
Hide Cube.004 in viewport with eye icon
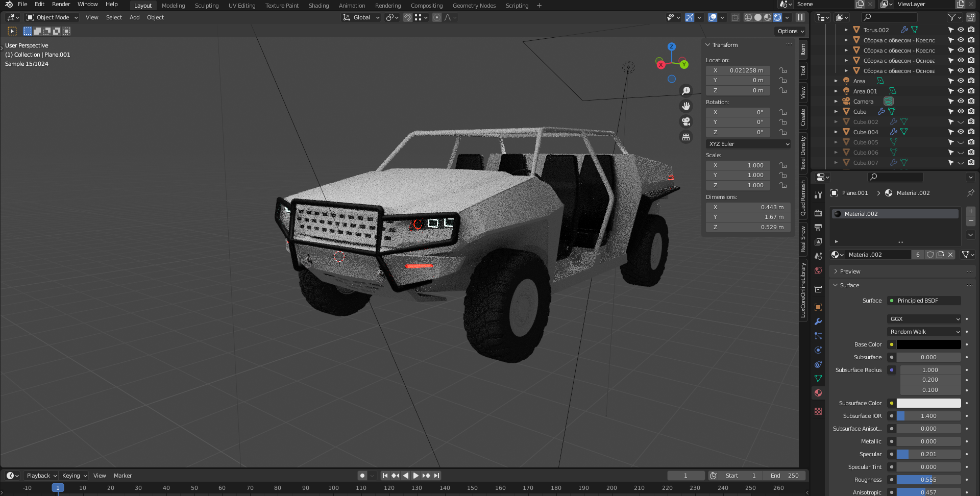click(961, 132)
